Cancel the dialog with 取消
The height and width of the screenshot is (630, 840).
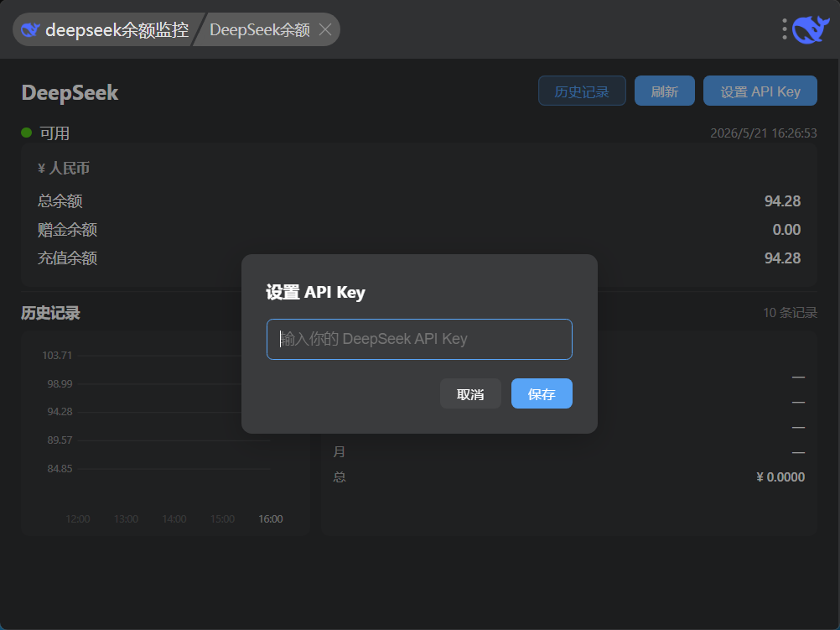tap(470, 393)
